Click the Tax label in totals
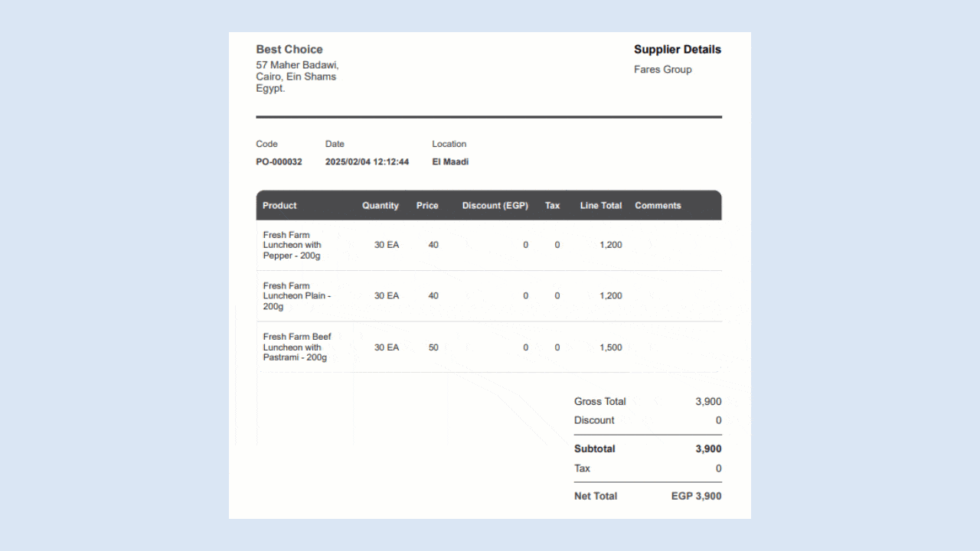 pyautogui.click(x=583, y=468)
